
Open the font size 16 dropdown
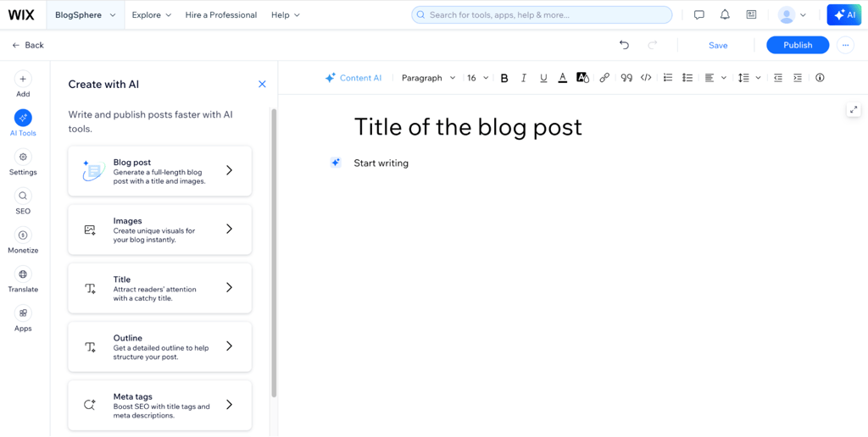coord(478,78)
